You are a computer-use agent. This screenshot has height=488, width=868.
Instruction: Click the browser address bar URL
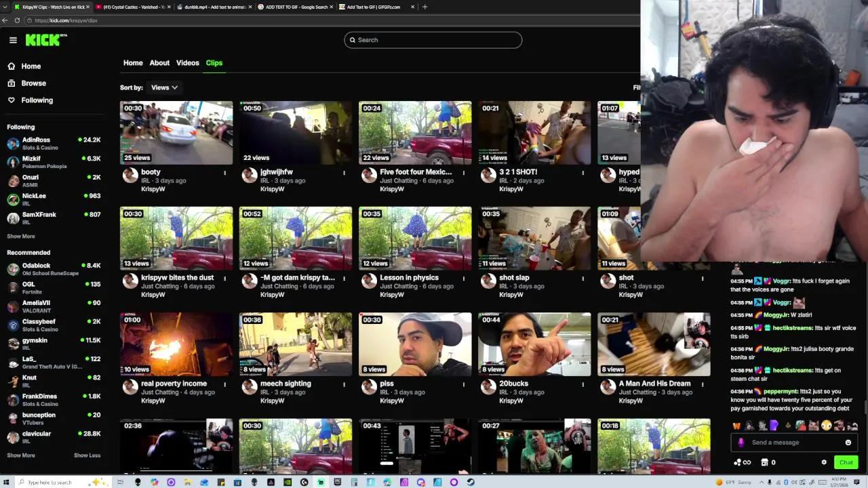(x=66, y=20)
